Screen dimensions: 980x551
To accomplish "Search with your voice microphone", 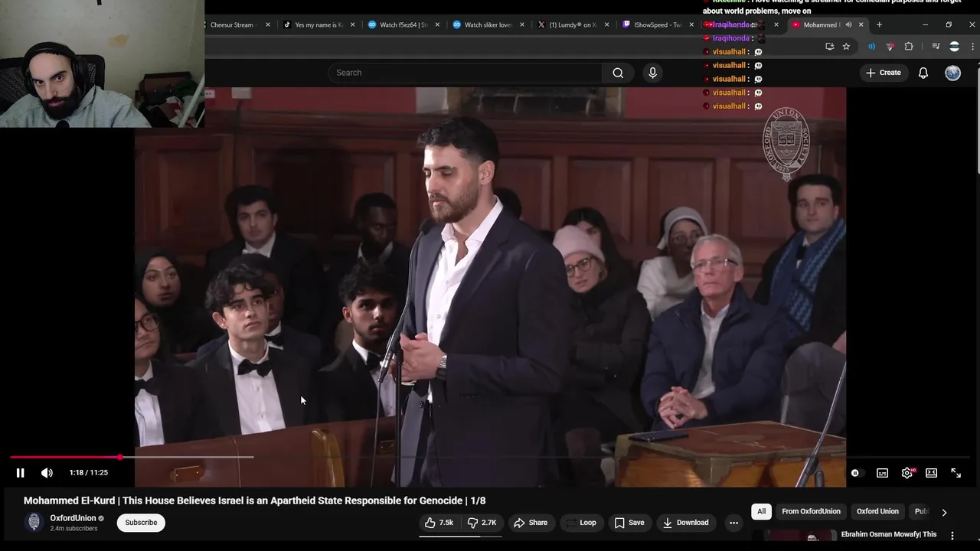I will (652, 73).
